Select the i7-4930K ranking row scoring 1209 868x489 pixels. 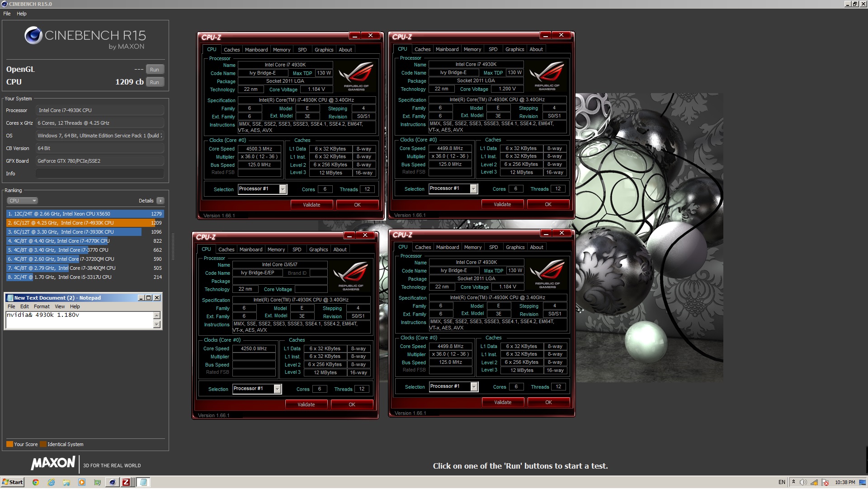click(85, 223)
